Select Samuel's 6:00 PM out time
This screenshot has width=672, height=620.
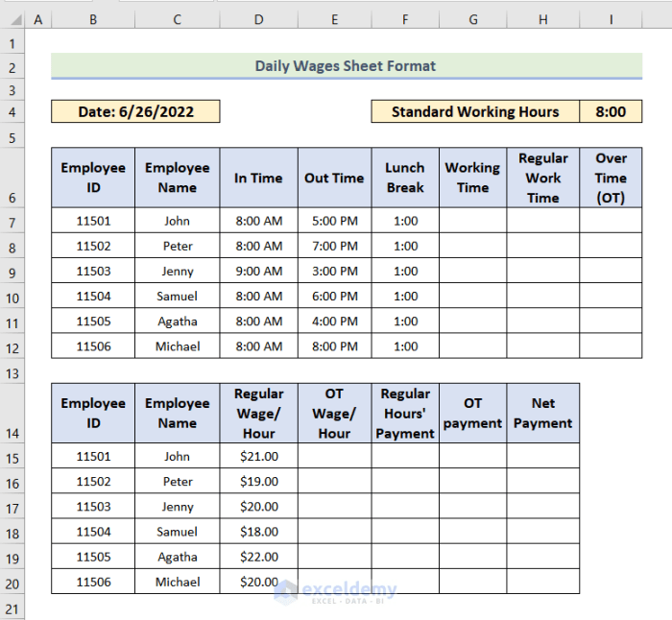click(x=335, y=296)
